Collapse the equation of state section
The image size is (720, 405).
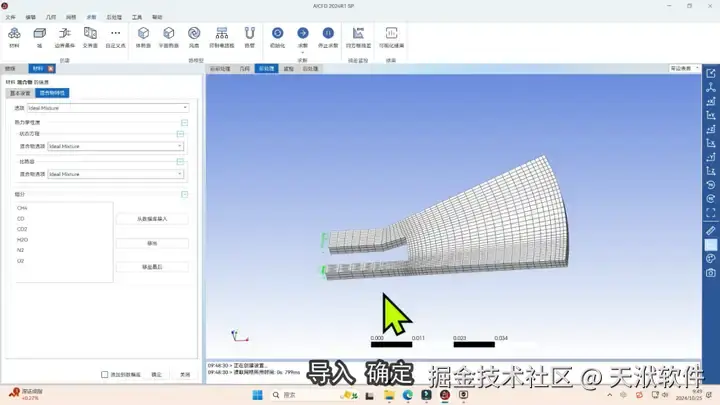coord(180,134)
